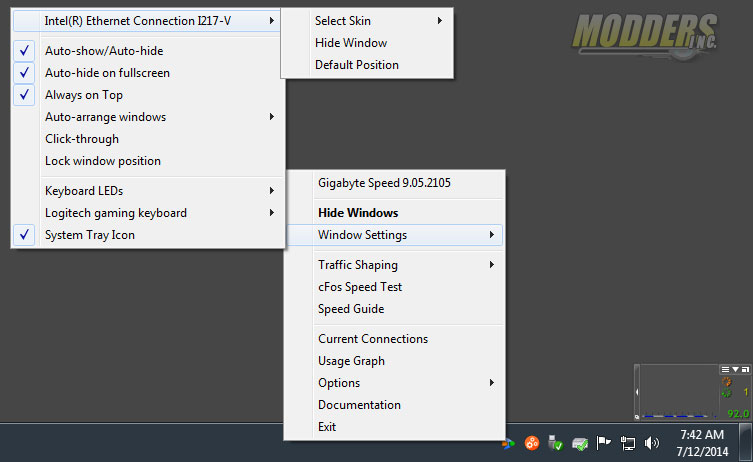Image resolution: width=753 pixels, height=462 pixels.
Task: Toggle Auto-hide on fullscreen checkmark
Action: [148, 73]
